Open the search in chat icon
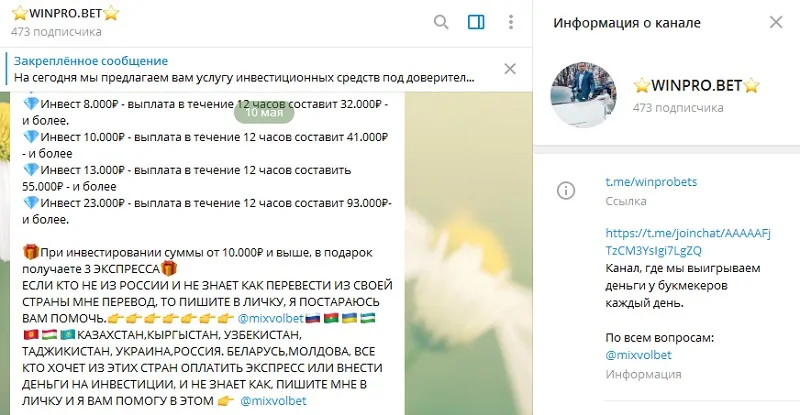Image resolution: width=800 pixels, height=415 pixels. coord(441,22)
